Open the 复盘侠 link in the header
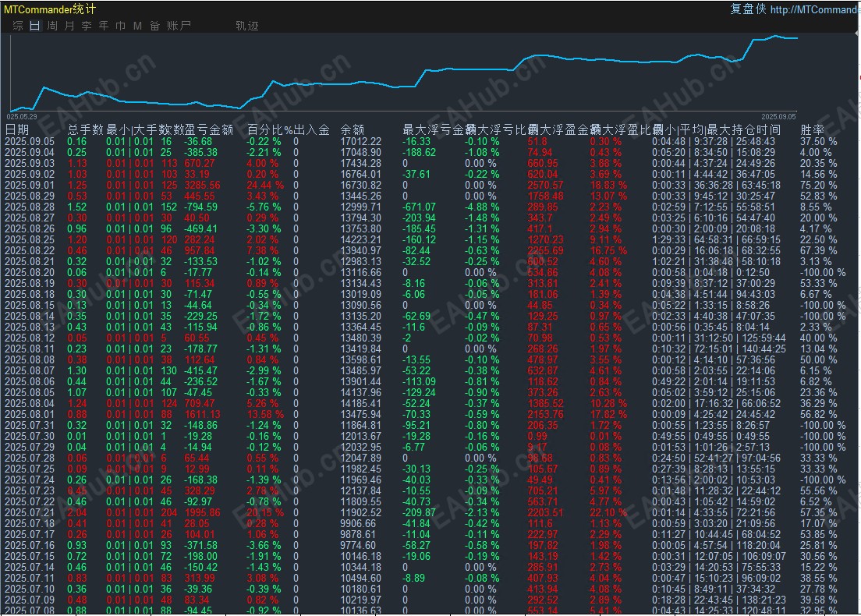Screen dimensions: 861x616 pos(747,9)
